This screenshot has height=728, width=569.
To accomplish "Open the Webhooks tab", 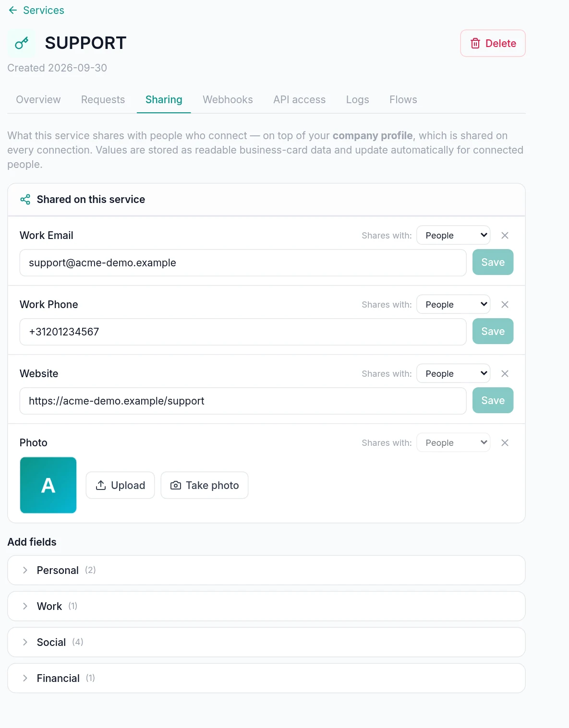I will tap(228, 99).
